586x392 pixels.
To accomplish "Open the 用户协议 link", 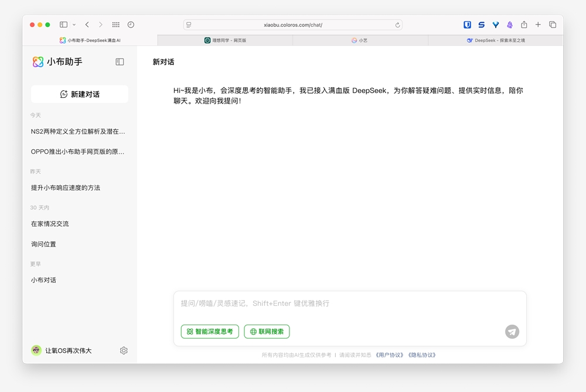I will pyautogui.click(x=389, y=354).
